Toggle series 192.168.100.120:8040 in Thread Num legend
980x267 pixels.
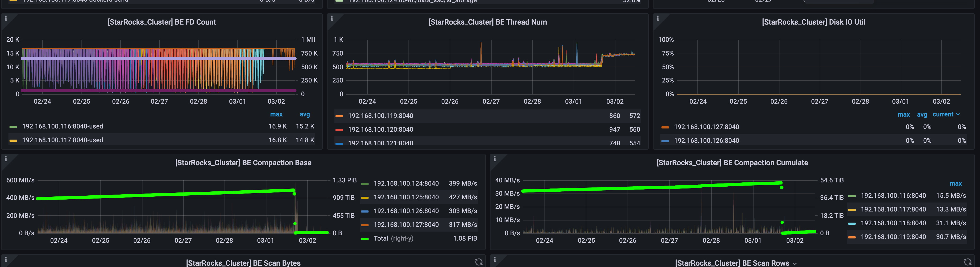tap(380, 129)
